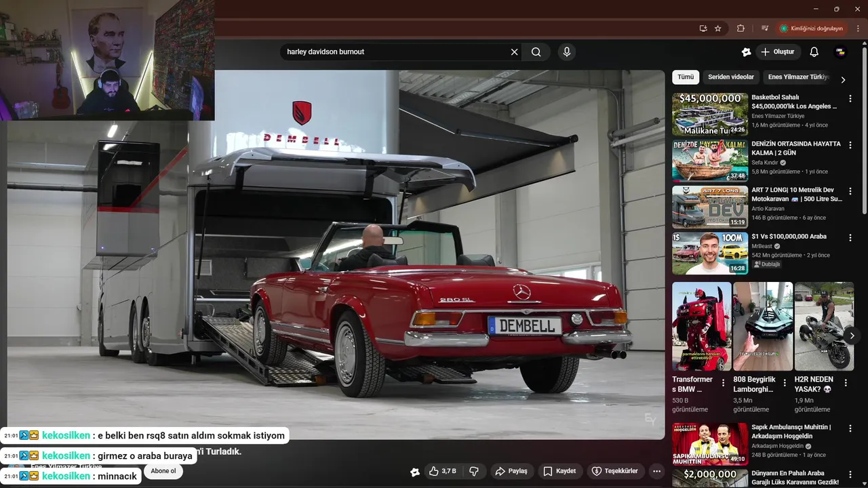Save the video with Kaydet
Viewport: 868px width, 488px height.
(x=559, y=471)
